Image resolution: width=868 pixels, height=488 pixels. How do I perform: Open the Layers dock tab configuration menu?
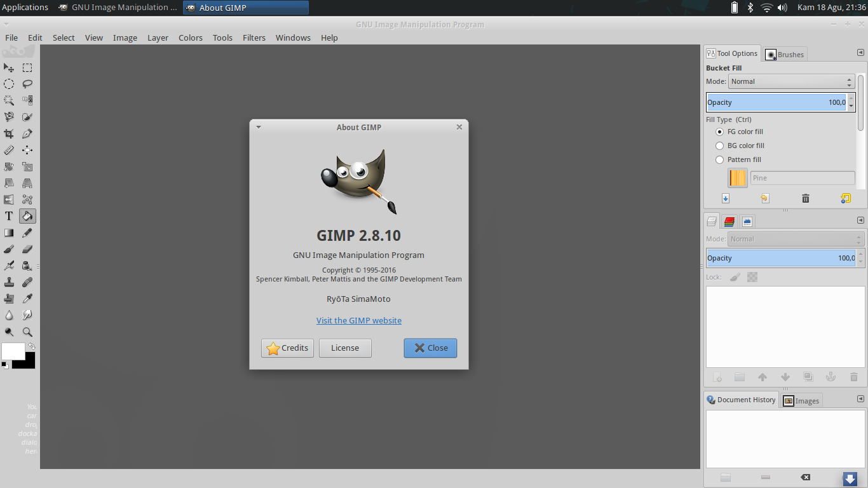860,220
